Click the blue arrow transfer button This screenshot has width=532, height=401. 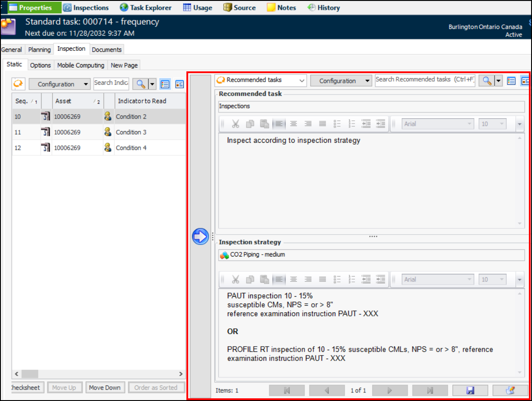(x=200, y=236)
